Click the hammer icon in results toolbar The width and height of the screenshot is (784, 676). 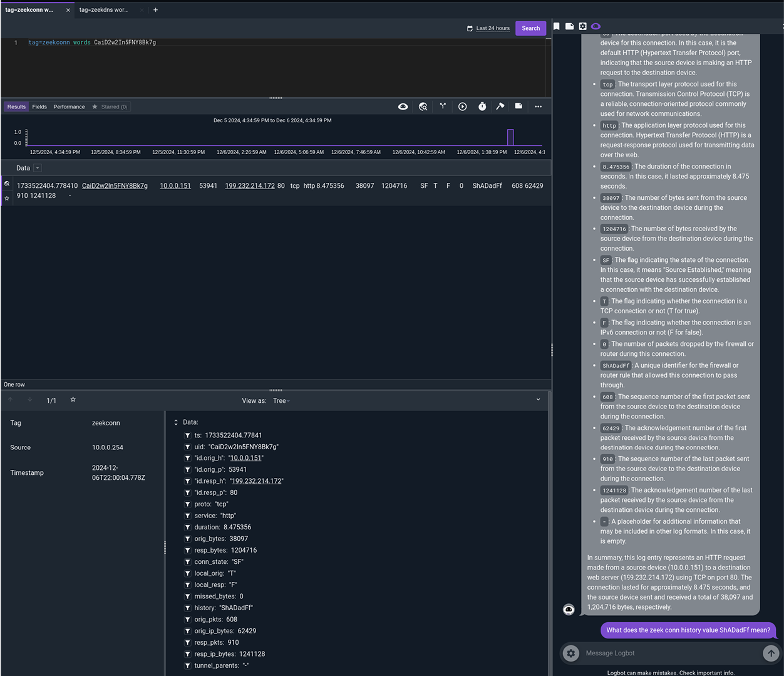coord(500,107)
